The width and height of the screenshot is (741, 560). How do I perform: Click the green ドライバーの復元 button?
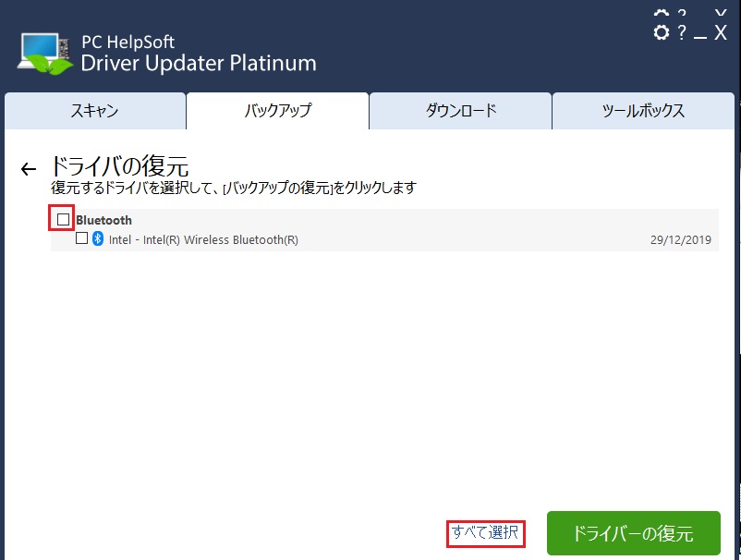(633, 533)
